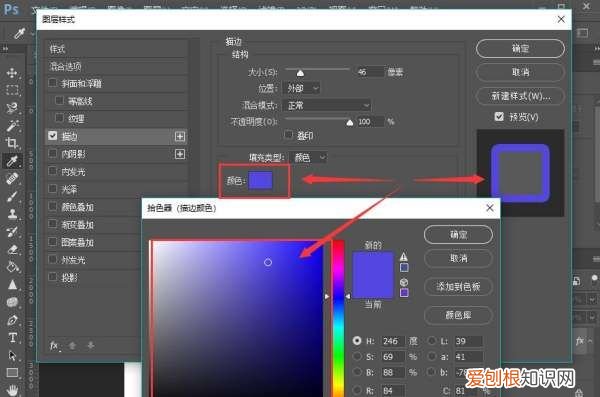The height and width of the screenshot is (397, 600).
Task: Click the plus icon beside 内阴影
Action: [x=180, y=154]
